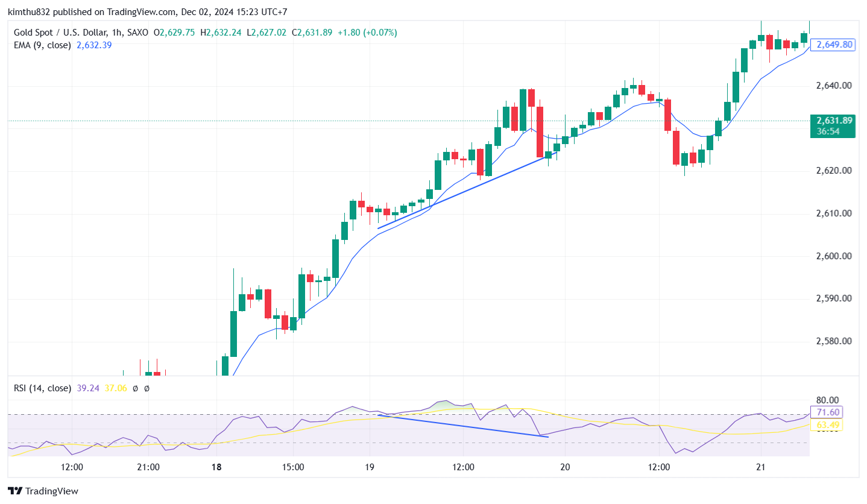The image size is (867, 504).
Task: Click the '15:00' time axis label
Action: click(x=293, y=467)
